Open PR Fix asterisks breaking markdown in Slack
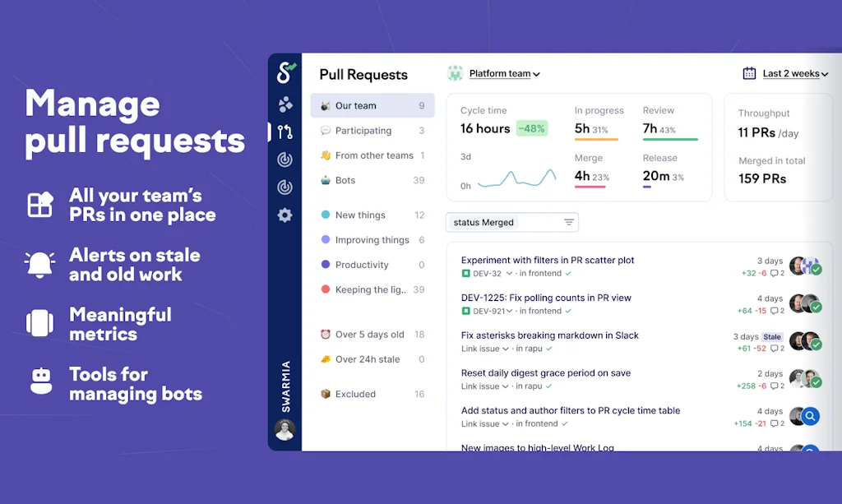The image size is (842, 504). [549, 335]
